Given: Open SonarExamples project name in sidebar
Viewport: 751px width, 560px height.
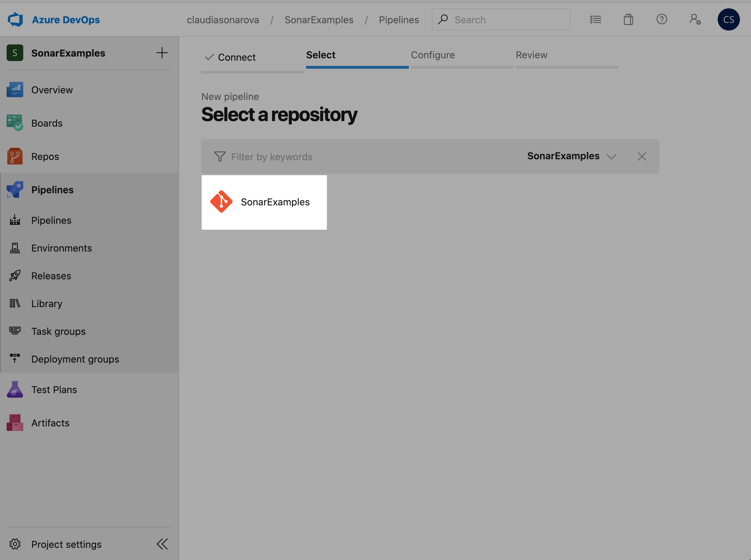Looking at the screenshot, I should coord(68,53).
